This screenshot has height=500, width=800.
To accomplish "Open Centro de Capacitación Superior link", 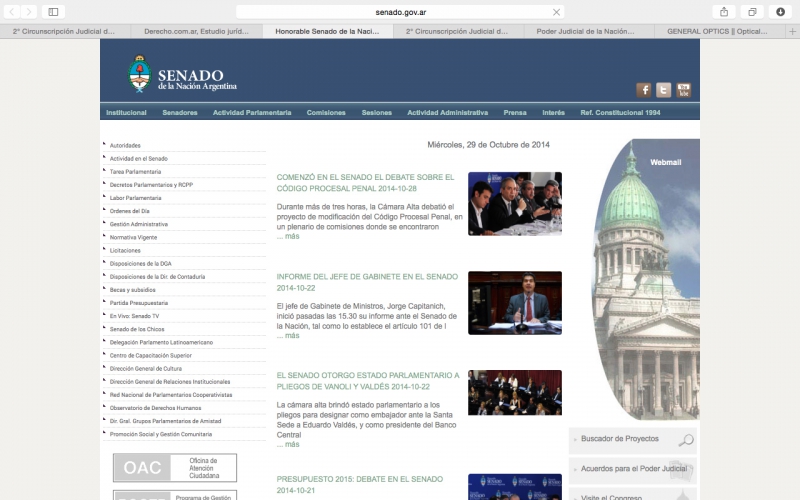I will tap(151, 356).
